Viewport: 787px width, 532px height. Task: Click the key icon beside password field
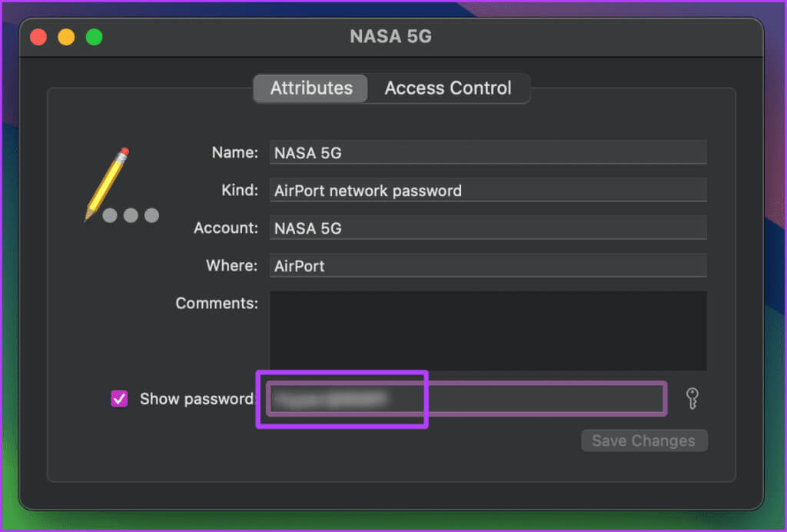(692, 399)
